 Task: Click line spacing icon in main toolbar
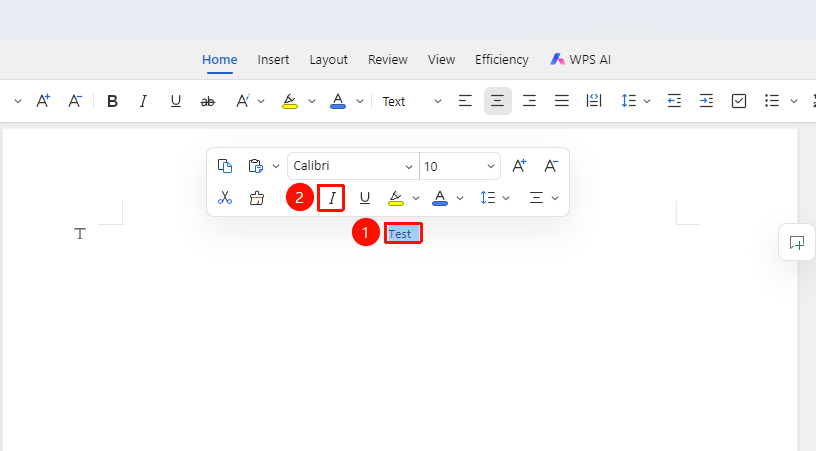pyautogui.click(x=629, y=101)
